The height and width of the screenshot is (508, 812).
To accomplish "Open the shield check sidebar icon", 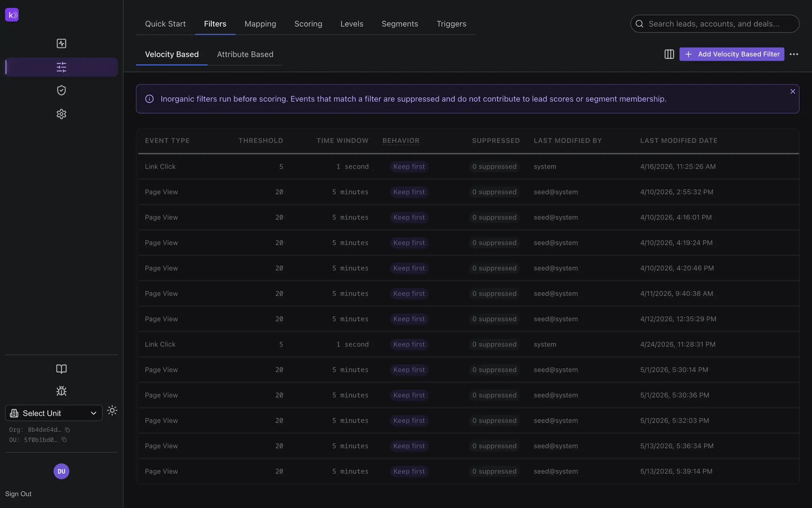I will click(61, 90).
